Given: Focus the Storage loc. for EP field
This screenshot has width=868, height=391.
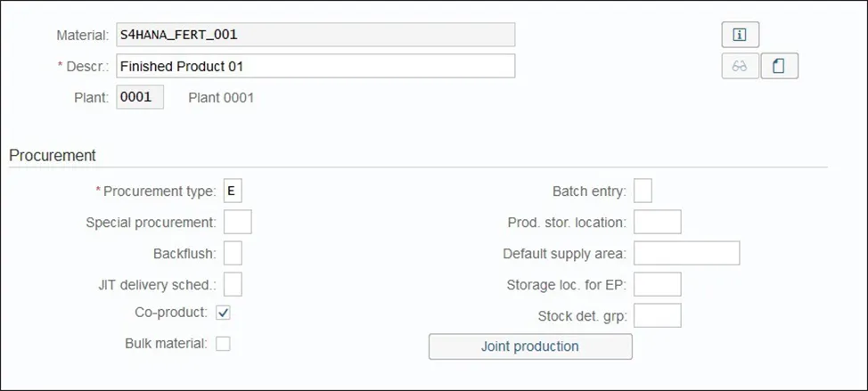Looking at the screenshot, I should [657, 284].
